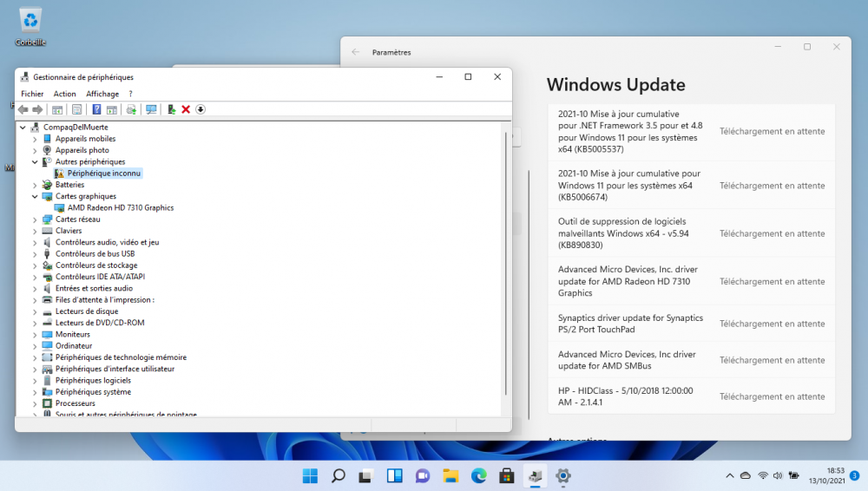Collapse the CompaqDelMuerte root node
The height and width of the screenshot is (491, 868).
pyautogui.click(x=23, y=128)
